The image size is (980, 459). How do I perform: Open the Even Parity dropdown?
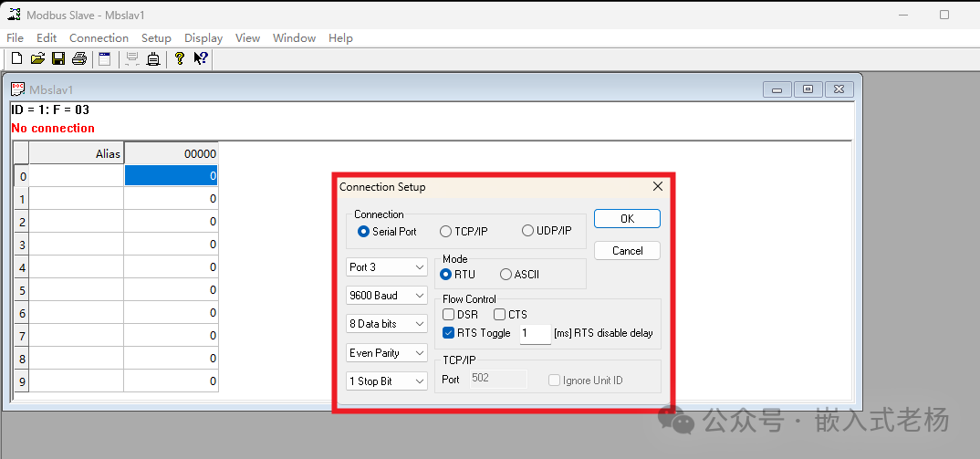[386, 353]
